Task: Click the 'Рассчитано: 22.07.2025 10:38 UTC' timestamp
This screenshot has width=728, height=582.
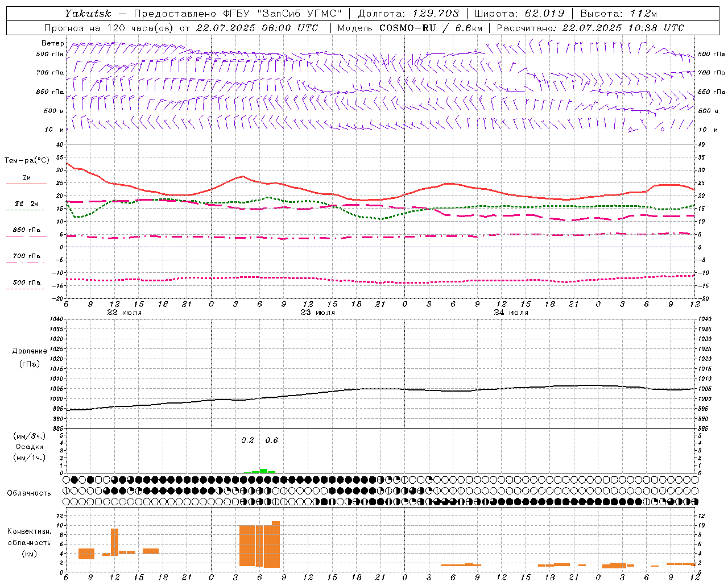Action: click(x=590, y=28)
